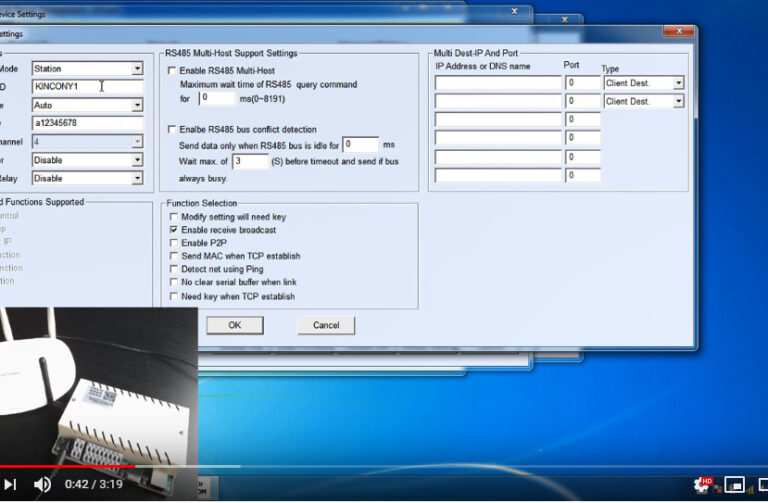Open the channel dropdown showing 4
The width and height of the screenshot is (768, 503).
[137, 142]
